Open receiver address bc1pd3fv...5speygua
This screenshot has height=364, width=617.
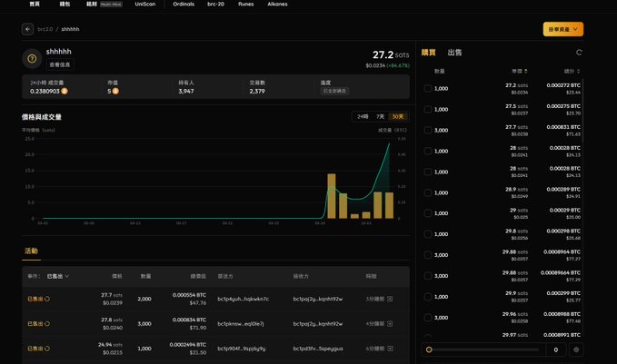coord(318,349)
